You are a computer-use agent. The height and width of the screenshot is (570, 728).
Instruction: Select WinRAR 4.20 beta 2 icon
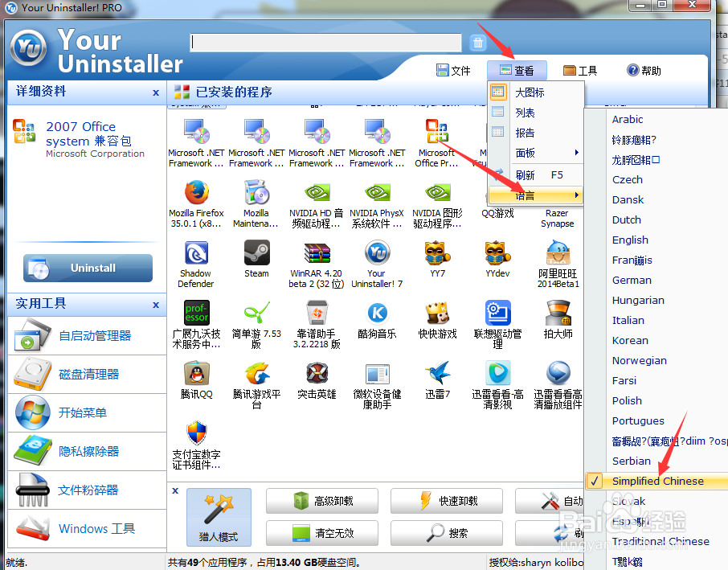pos(317,252)
